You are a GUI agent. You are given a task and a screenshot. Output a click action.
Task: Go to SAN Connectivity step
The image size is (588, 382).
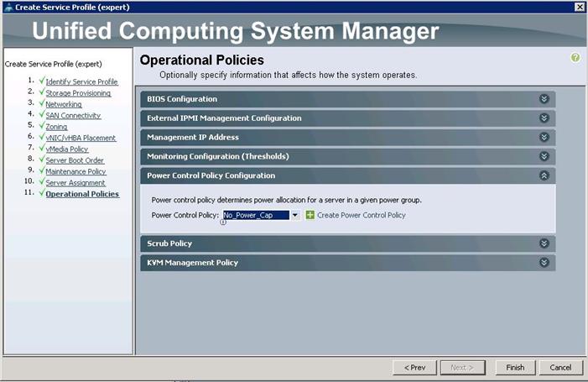pyautogui.click(x=73, y=116)
